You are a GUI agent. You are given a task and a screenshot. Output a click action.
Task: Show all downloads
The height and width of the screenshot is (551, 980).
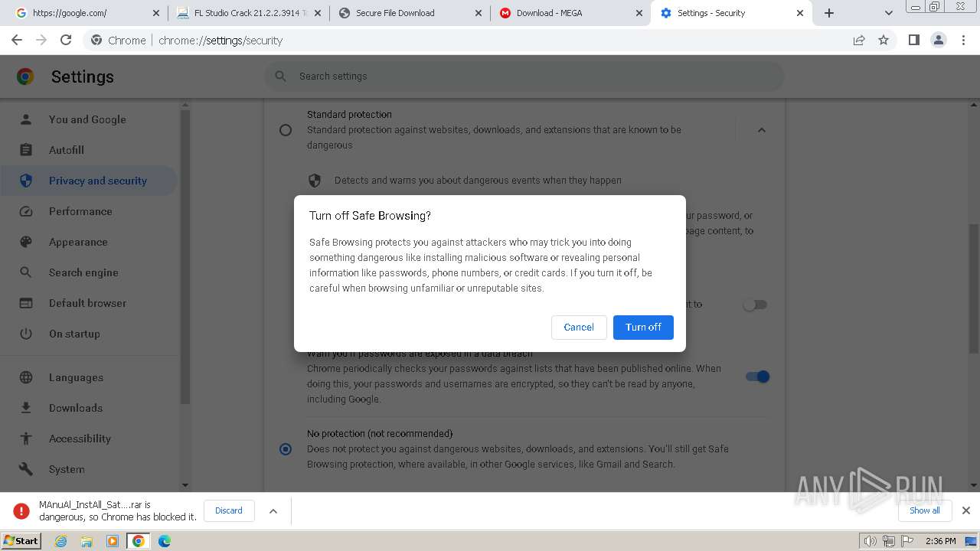pos(925,510)
